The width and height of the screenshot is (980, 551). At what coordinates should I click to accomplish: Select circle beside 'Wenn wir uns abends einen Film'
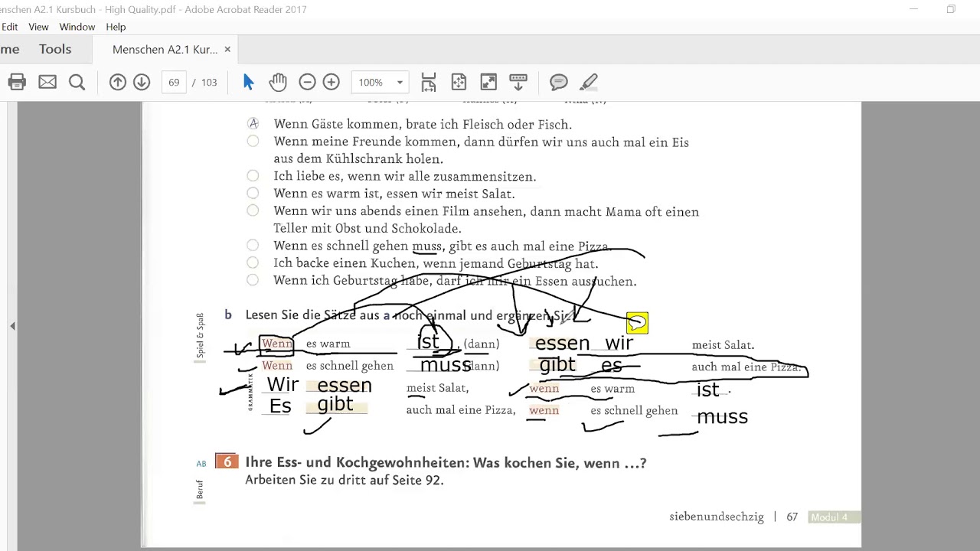coord(253,210)
